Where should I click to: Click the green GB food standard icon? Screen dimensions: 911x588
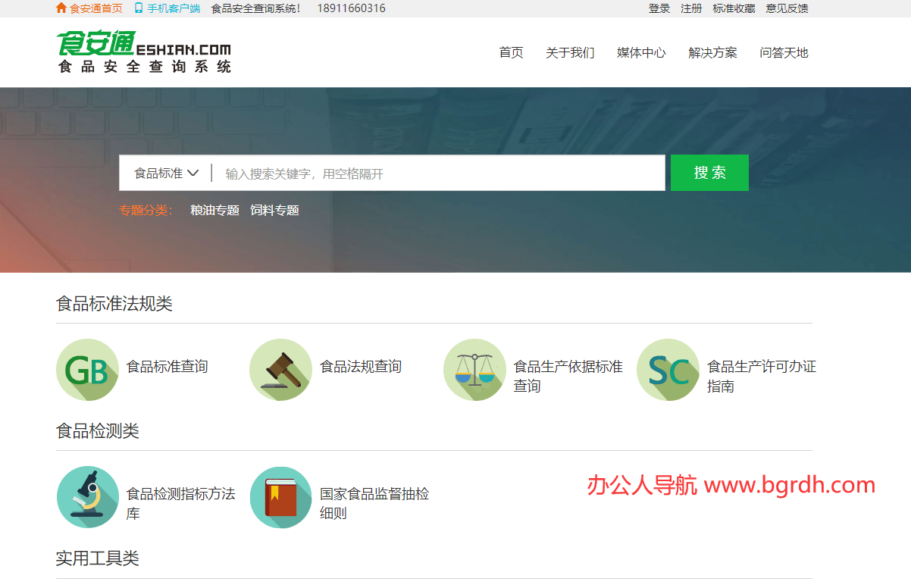[x=87, y=370]
